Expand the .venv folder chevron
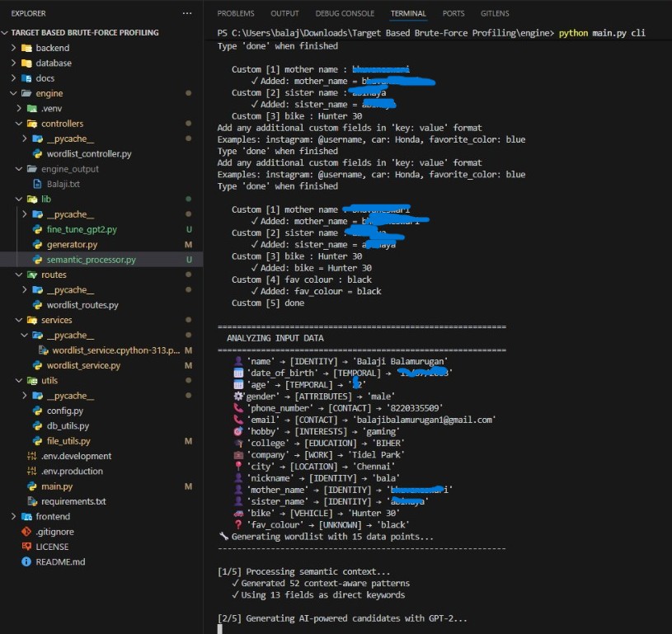This screenshot has height=634, width=672. (19, 109)
